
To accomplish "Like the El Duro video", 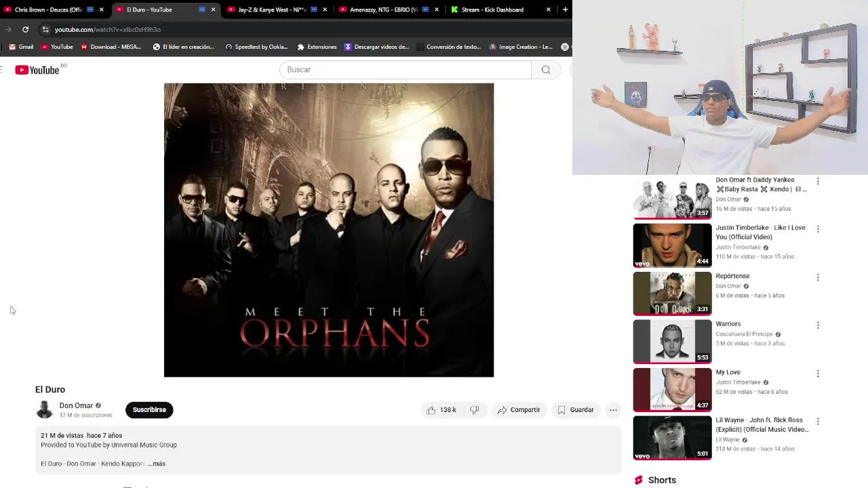I will click(441, 410).
